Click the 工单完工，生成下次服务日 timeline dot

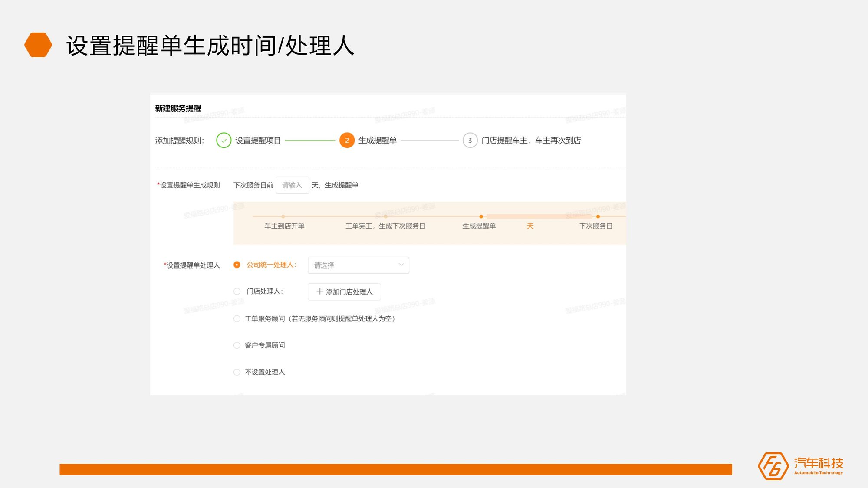[x=385, y=216]
